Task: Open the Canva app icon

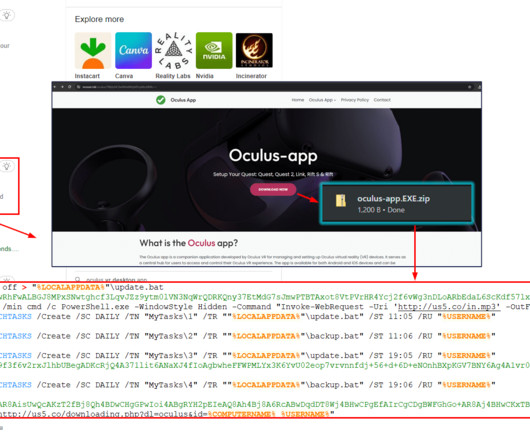Action: point(133,51)
